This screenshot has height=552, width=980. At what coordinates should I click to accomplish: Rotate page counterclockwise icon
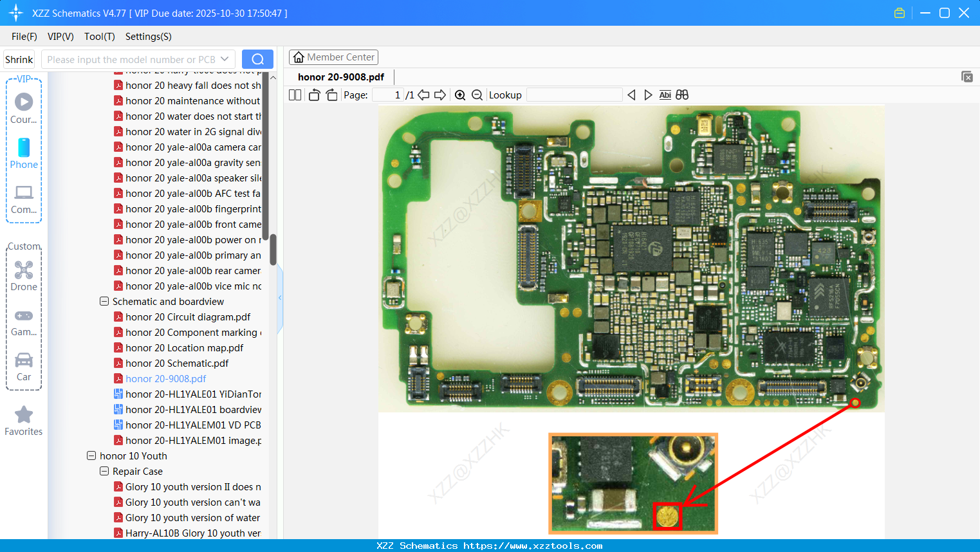[314, 95]
